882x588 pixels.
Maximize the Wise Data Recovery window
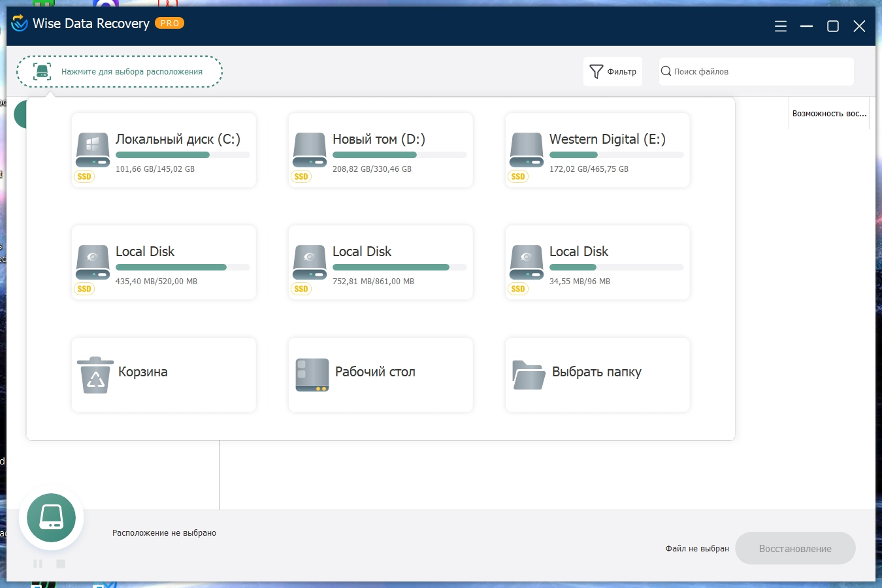[833, 26]
